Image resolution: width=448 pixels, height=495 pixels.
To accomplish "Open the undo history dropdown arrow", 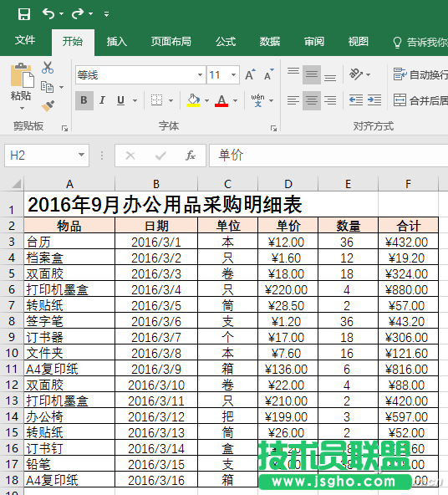I will pos(61,14).
